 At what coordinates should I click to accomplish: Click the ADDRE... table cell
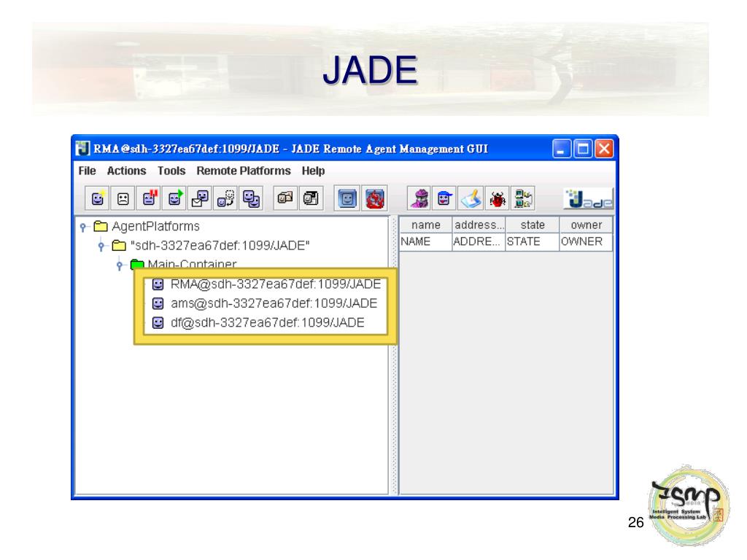pos(479,241)
